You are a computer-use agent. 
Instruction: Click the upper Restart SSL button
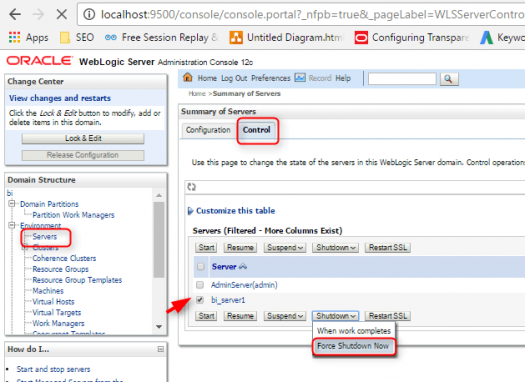pos(388,247)
